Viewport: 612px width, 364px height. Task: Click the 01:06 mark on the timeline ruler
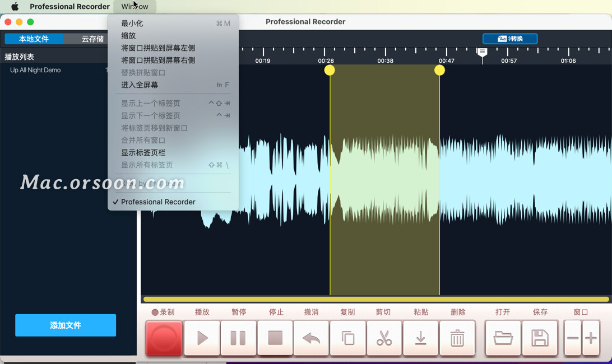coord(568,61)
